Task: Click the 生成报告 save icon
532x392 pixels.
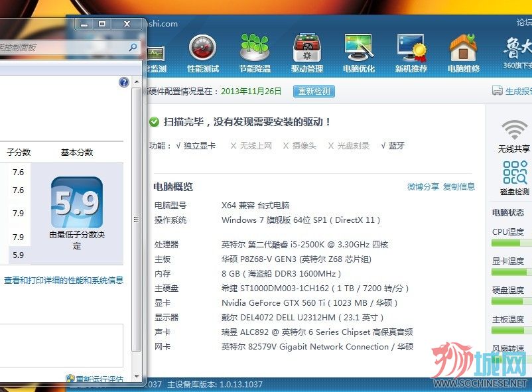Action: (x=498, y=91)
